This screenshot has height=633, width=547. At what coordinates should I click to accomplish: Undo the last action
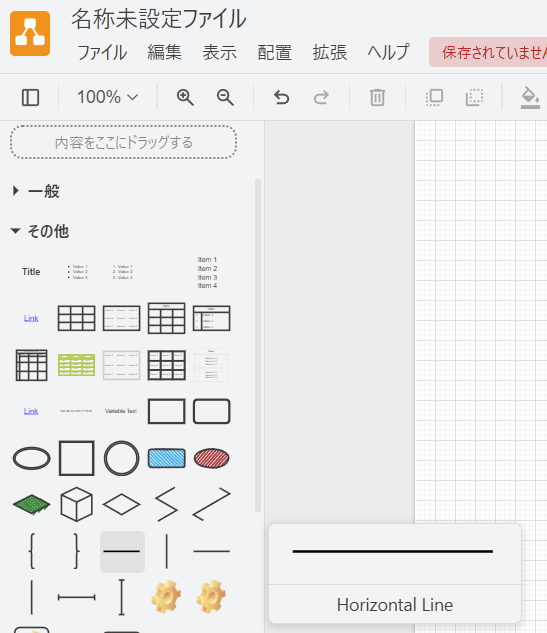(281, 98)
